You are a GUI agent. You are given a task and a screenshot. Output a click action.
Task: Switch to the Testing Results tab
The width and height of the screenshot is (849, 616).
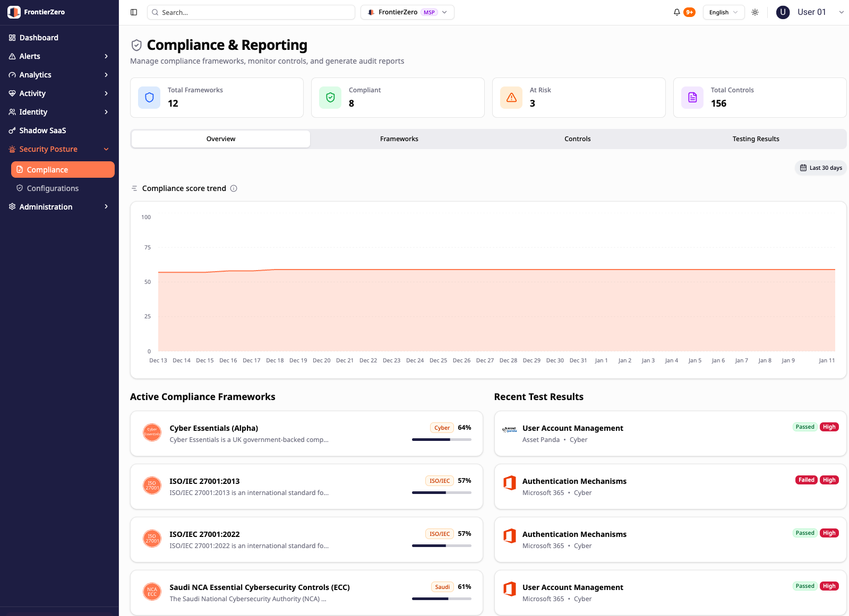[x=756, y=139]
